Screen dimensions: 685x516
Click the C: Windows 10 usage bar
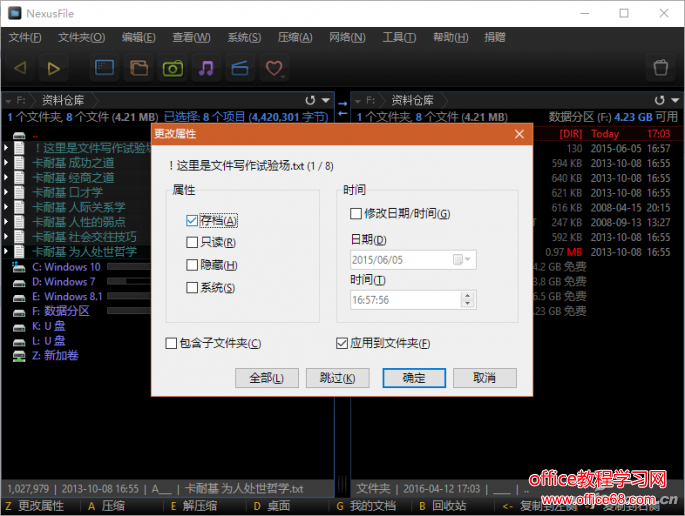click(128, 267)
